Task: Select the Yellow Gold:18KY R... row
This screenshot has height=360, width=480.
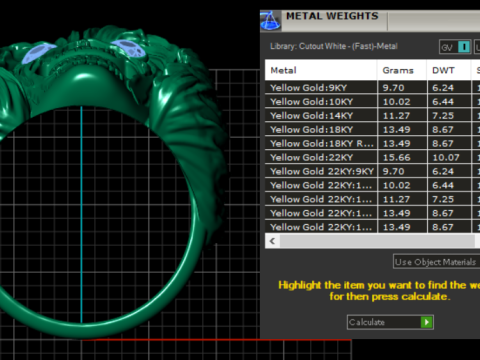Action: click(x=372, y=144)
